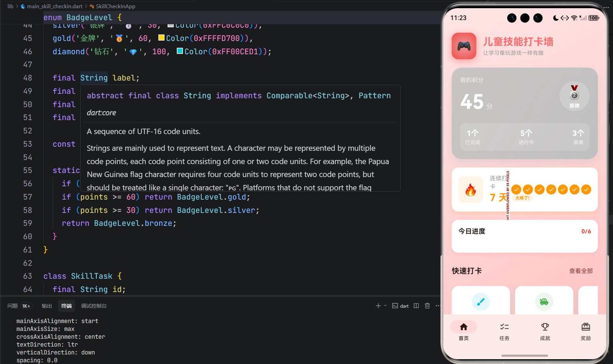Click the 1K+ problems count badge

26,306
